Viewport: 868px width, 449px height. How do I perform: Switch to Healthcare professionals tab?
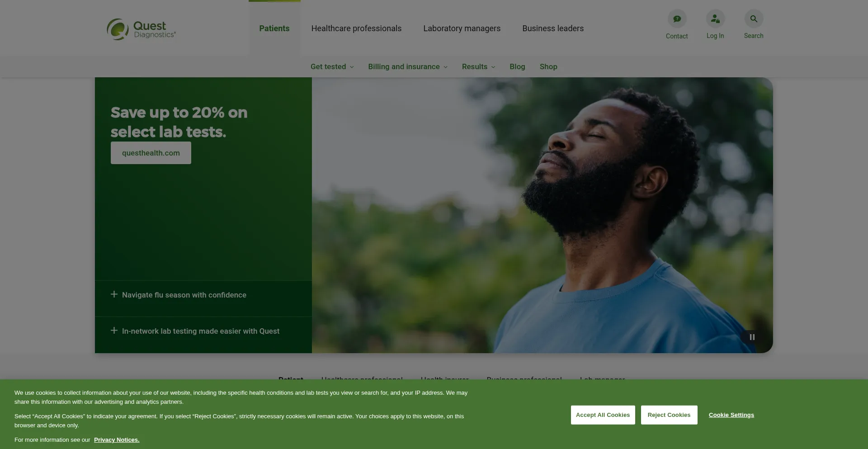click(356, 28)
